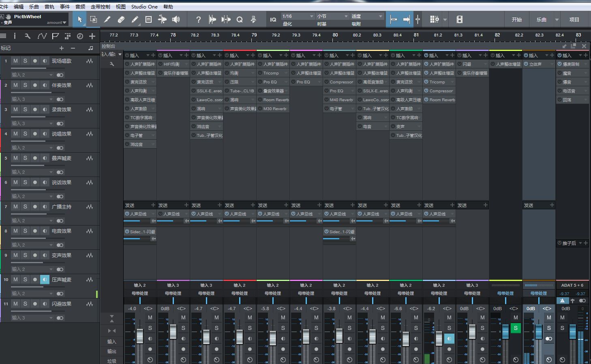Open the 乐曲 page dropdown arrow
The width and height of the screenshot is (591, 364).
[557, 19]
